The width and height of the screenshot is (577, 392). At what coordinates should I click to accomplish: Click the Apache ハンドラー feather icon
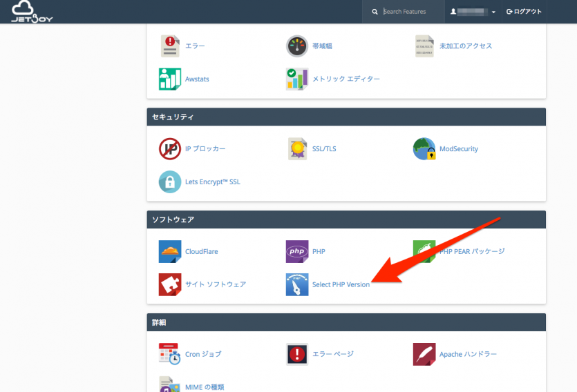(x=424, y=354)
